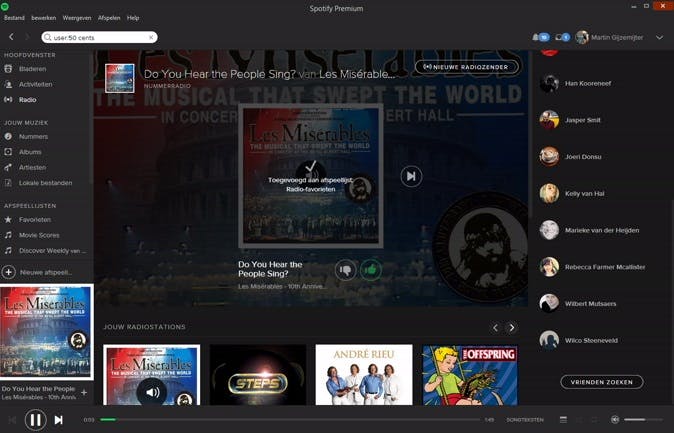Click the thumbs down button

click(346, 270)
